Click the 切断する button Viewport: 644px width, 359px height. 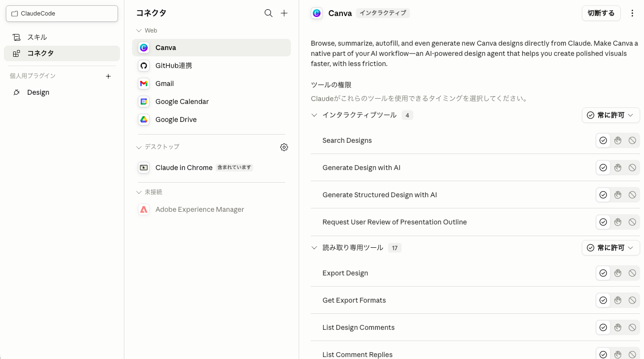(601, 13)
